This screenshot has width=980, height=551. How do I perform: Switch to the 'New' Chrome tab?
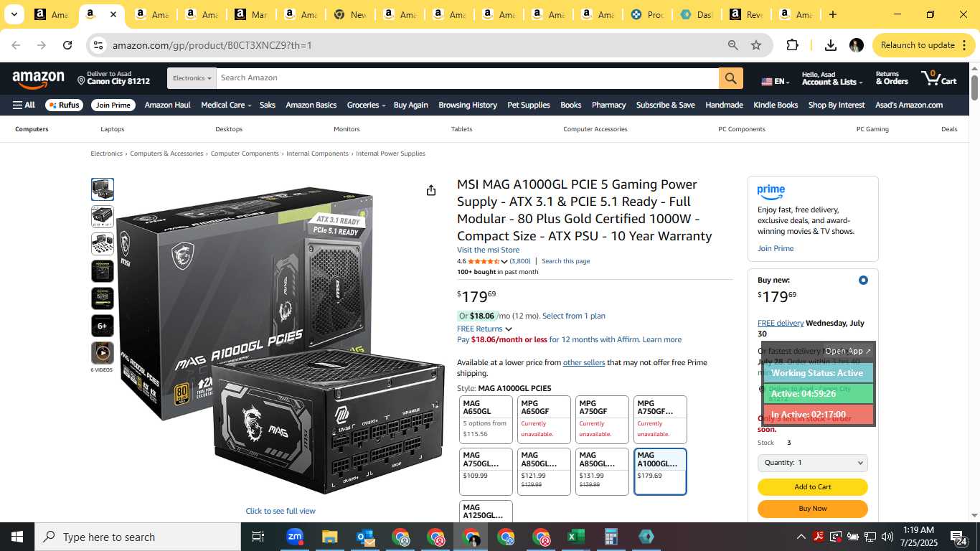click(349, 14)
